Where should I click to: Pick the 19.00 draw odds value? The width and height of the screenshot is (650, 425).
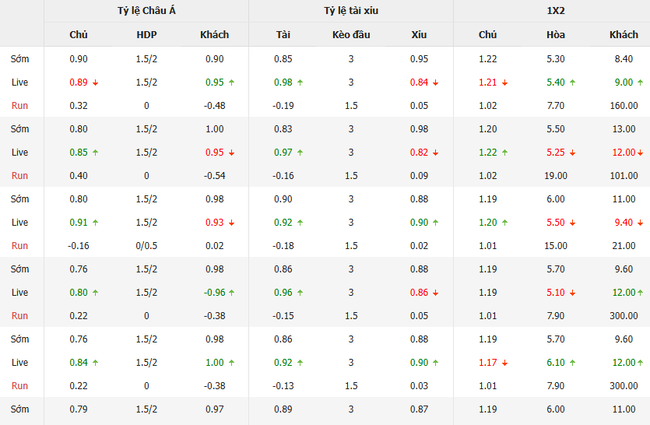pyautogui.click(x=556, y=175)
